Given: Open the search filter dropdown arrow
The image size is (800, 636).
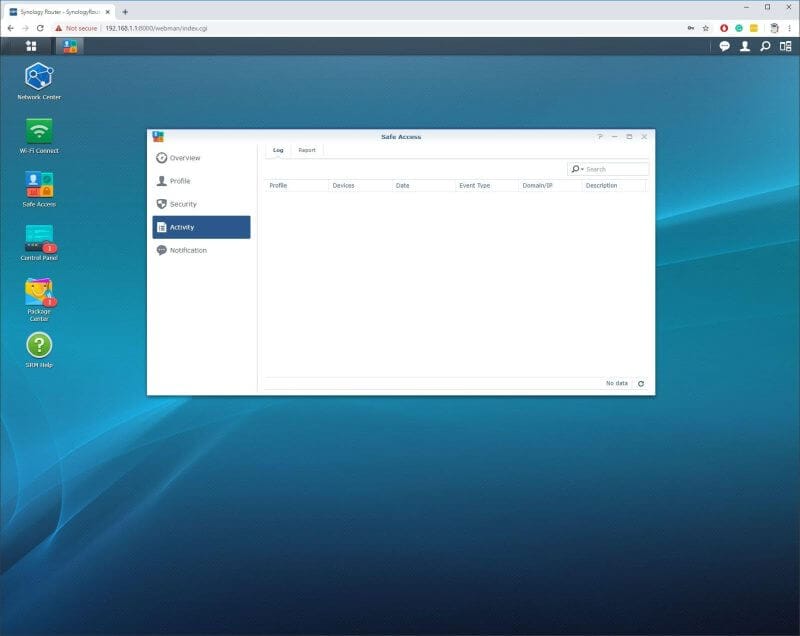Looking at the screenshot, I should point(584,168).
